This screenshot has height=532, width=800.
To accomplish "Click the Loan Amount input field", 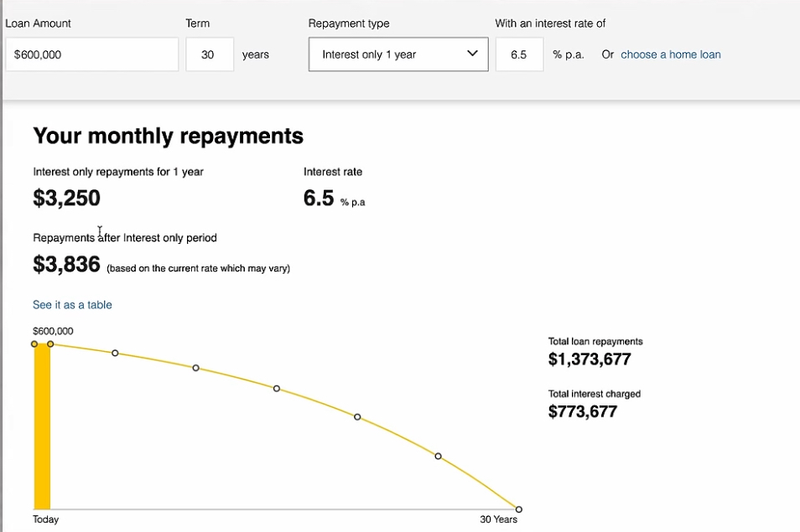I will point(92,54).
